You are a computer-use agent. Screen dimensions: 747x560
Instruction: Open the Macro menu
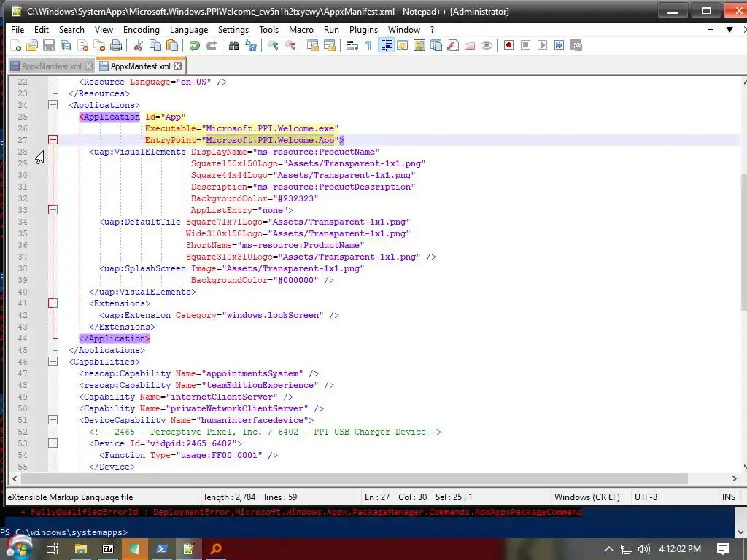point(301,29)
